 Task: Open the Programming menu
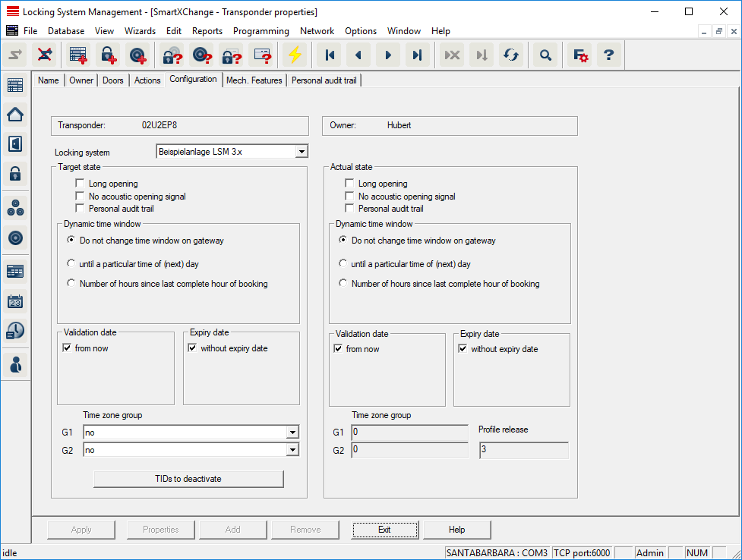[x=260, y=31]
